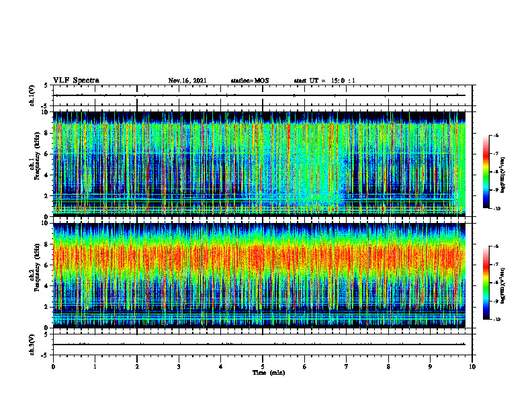Click time axis tick label "6"
Image resolution: width=532 pixels, height=411 pixels.
(x=305, y=367)
